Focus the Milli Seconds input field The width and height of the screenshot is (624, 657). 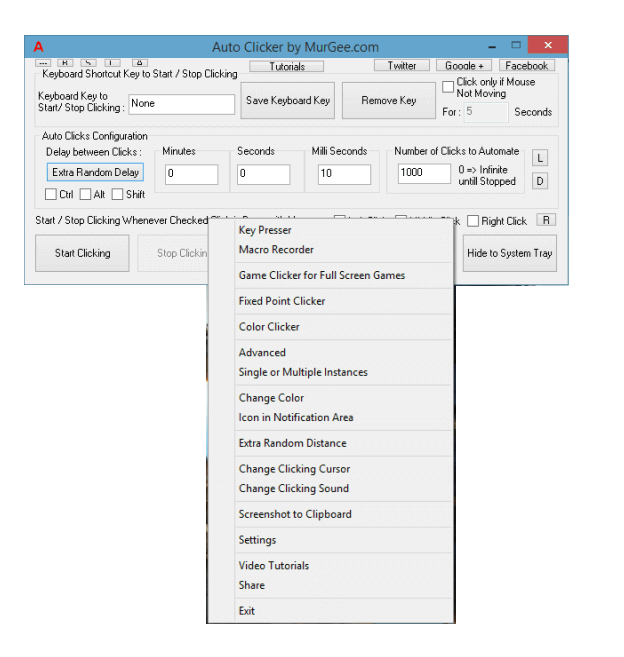[x=344, y=174]
